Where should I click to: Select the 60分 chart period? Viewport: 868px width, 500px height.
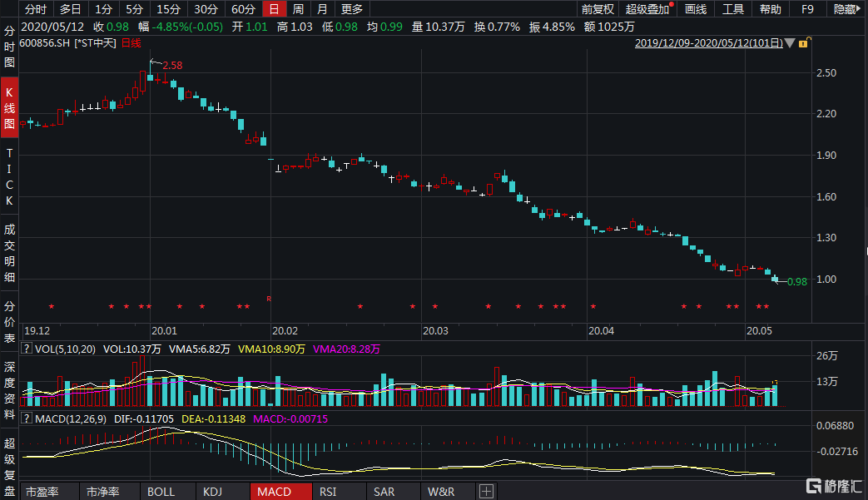click(x=244, y=9)
